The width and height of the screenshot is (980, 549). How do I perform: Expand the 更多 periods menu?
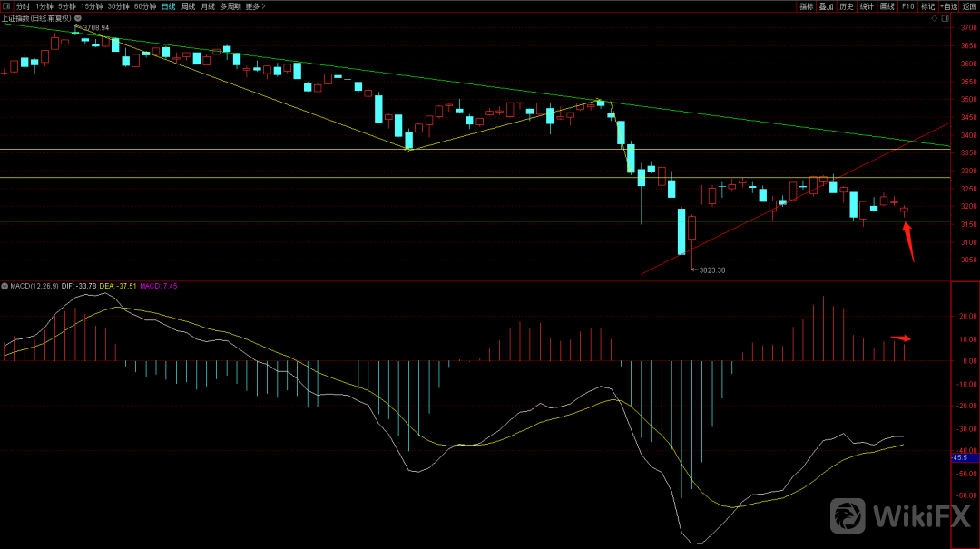pos(252,6)
